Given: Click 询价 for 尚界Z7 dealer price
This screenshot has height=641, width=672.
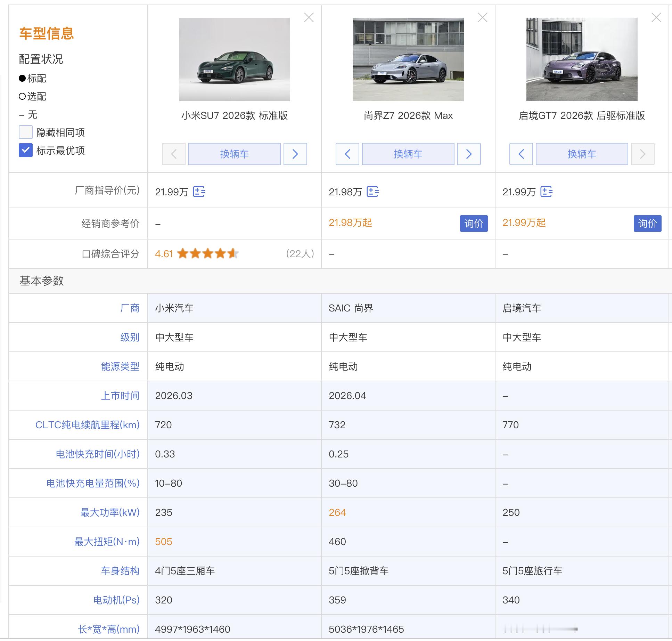Looking at the screenshot, I should [474, 224].
